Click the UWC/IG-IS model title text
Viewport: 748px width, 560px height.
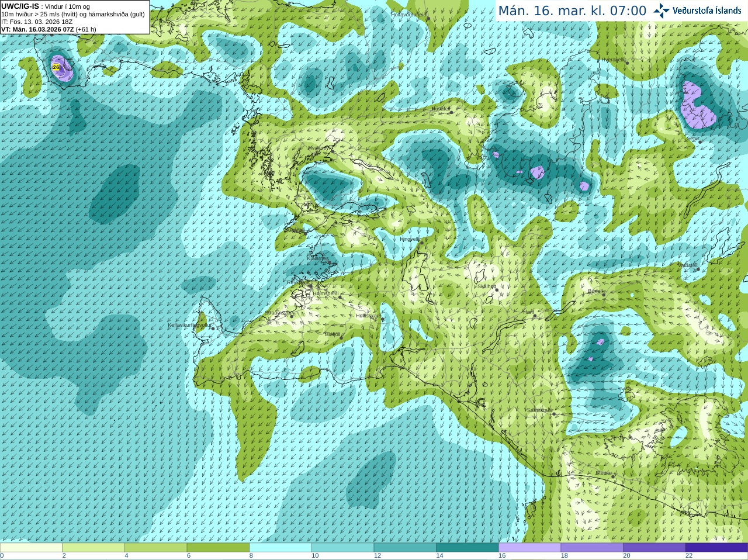coord(20,6)
